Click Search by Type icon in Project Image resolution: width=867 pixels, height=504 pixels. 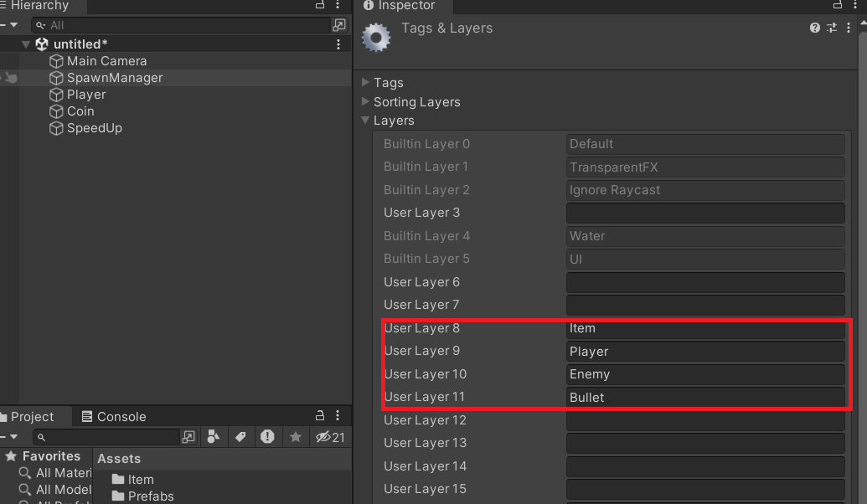(x=213, y=437)
